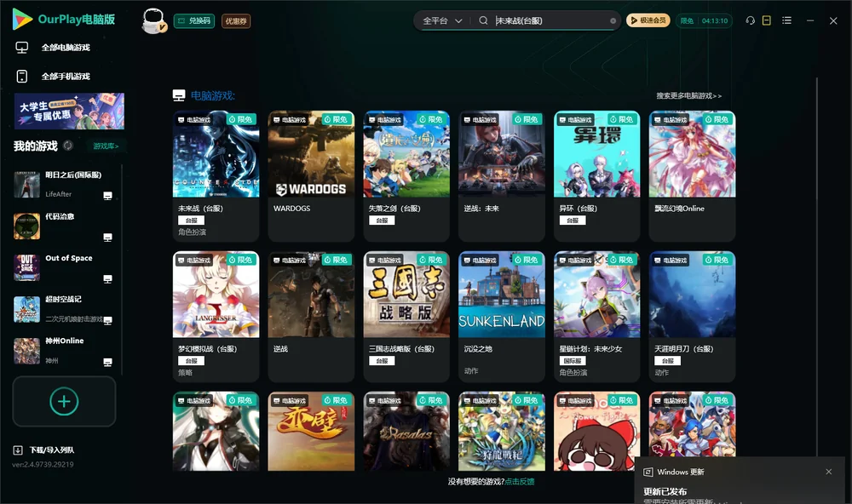Open the 极速会员 membership button
Viewport: 852px width, 504px height.
(x=648, y=20)
